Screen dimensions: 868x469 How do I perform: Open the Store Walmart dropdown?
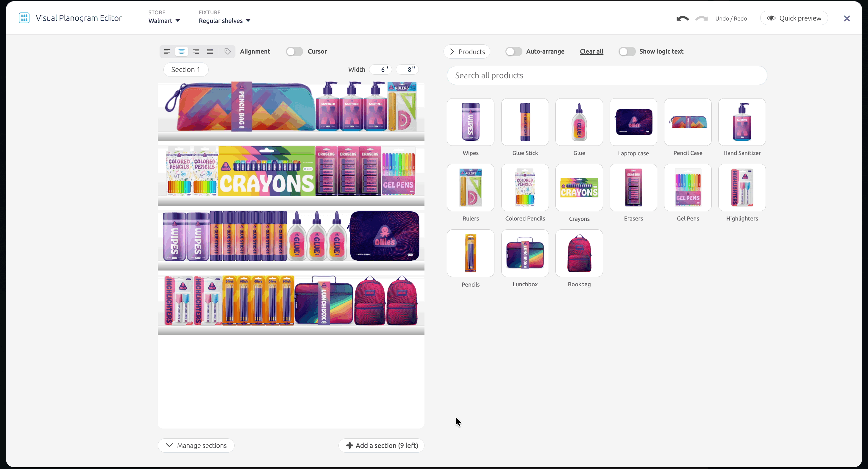[164, 21]
